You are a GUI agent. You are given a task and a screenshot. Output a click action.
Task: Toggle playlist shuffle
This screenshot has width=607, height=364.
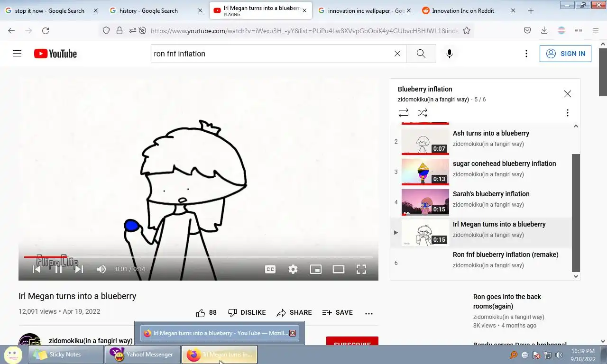(423, 113)
